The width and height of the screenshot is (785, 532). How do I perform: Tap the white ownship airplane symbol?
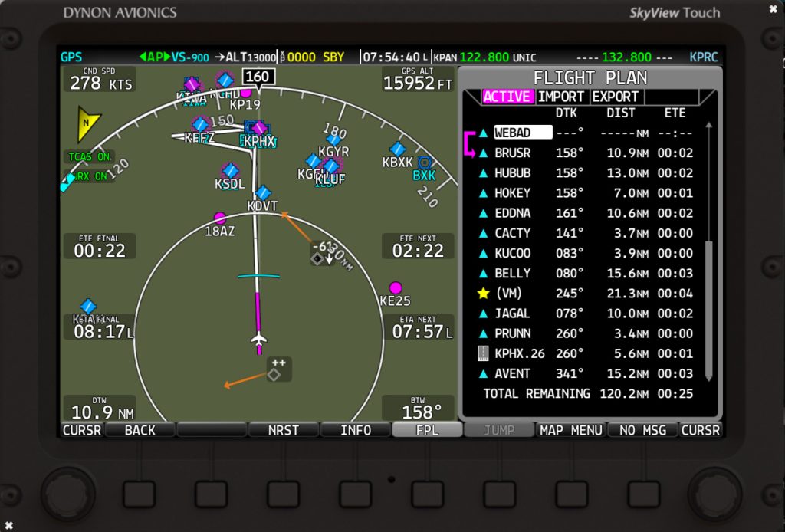coord(259,339)
